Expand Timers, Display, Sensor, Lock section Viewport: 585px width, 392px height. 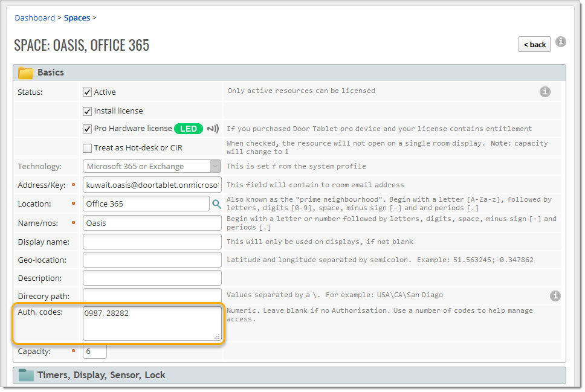pos(102,375)
